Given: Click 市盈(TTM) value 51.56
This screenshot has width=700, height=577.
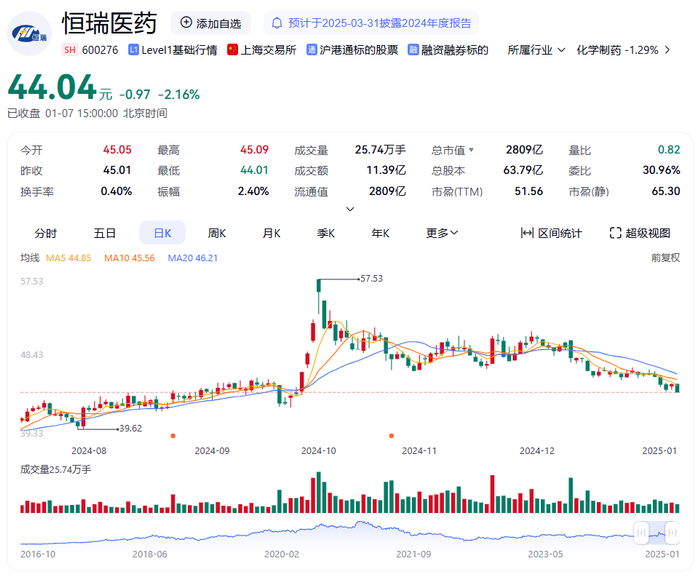Looking at the screenshot, I should point(529,191).
